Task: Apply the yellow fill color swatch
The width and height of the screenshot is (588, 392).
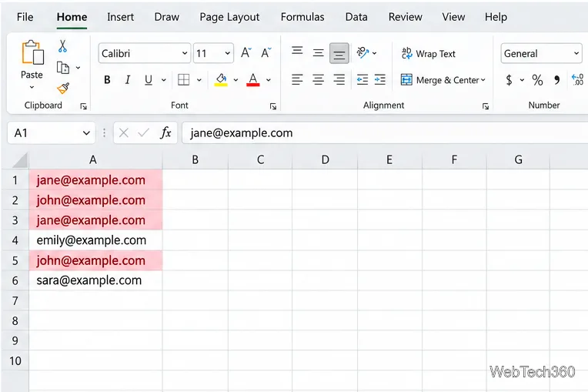Action: pos(221,80)
